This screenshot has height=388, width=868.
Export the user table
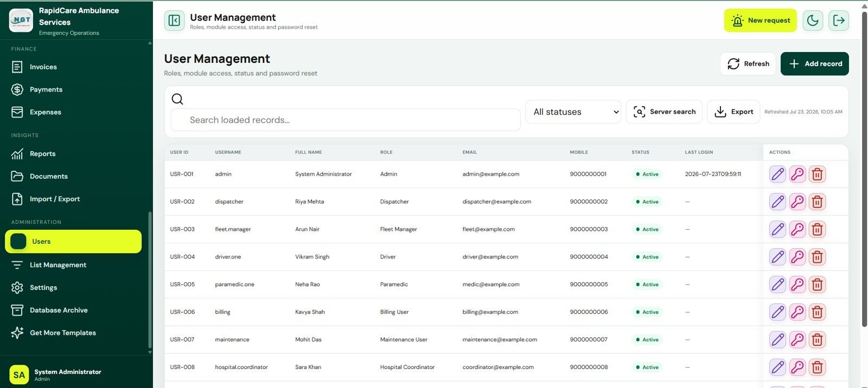point(733,112)
